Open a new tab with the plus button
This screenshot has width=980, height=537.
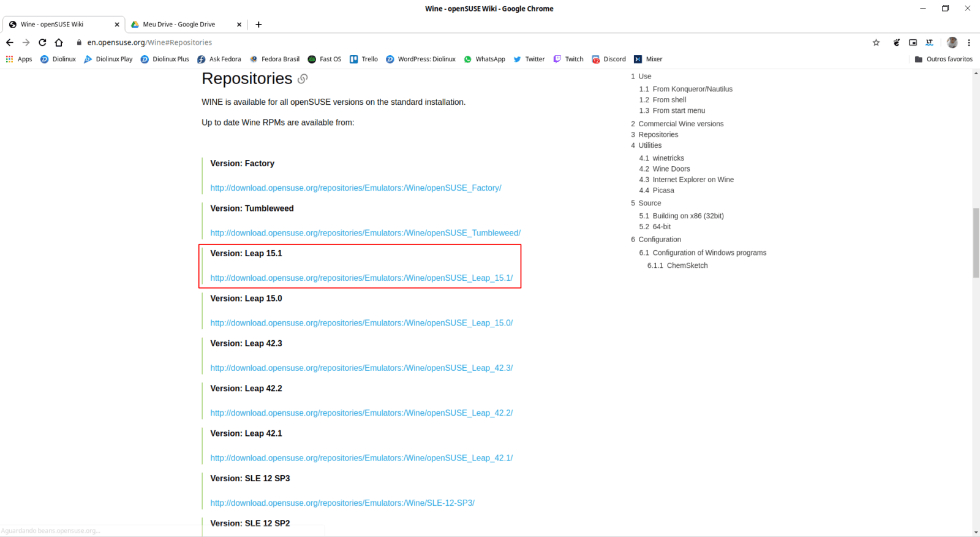coord(258,25)
